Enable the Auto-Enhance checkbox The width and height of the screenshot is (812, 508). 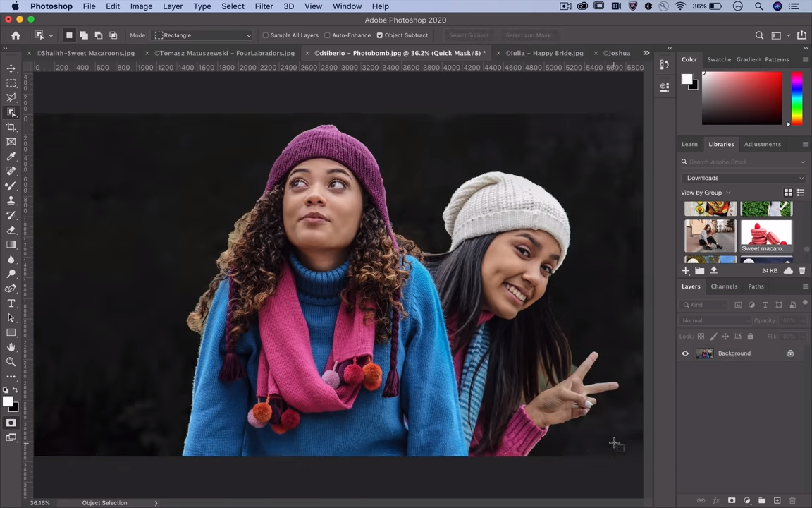click(x=327, y=35)
